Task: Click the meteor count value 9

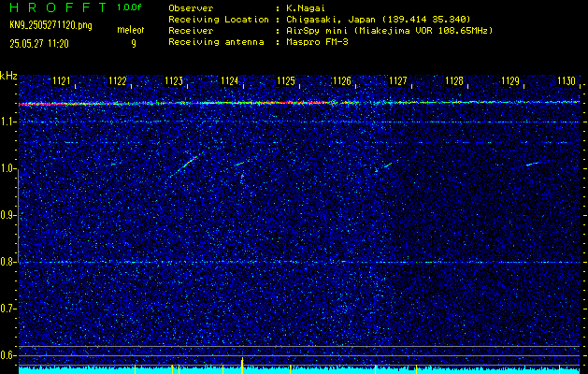Action: (134, 44)
